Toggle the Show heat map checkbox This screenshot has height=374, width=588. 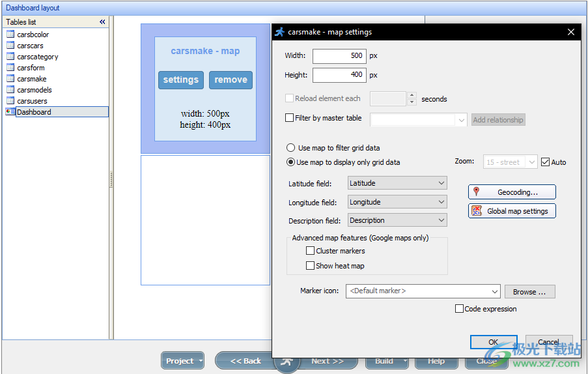pyautogui.click(x=311, y=266)
